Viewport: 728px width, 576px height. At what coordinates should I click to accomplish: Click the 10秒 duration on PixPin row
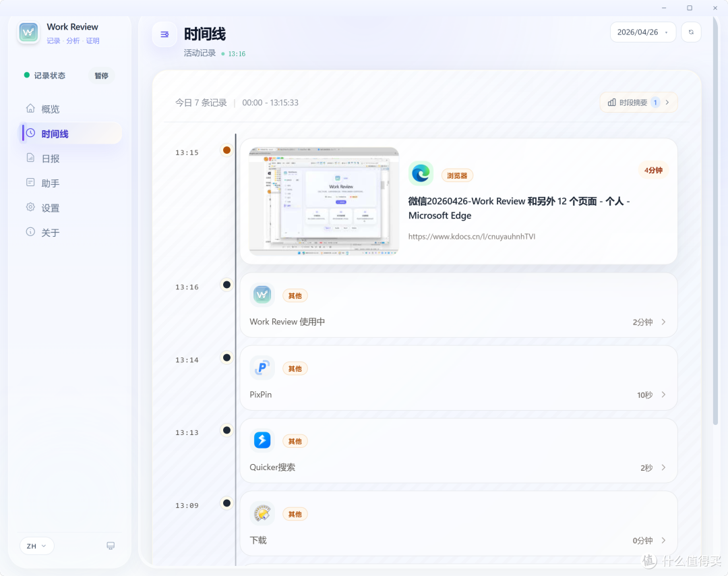(x=645, y=395)
